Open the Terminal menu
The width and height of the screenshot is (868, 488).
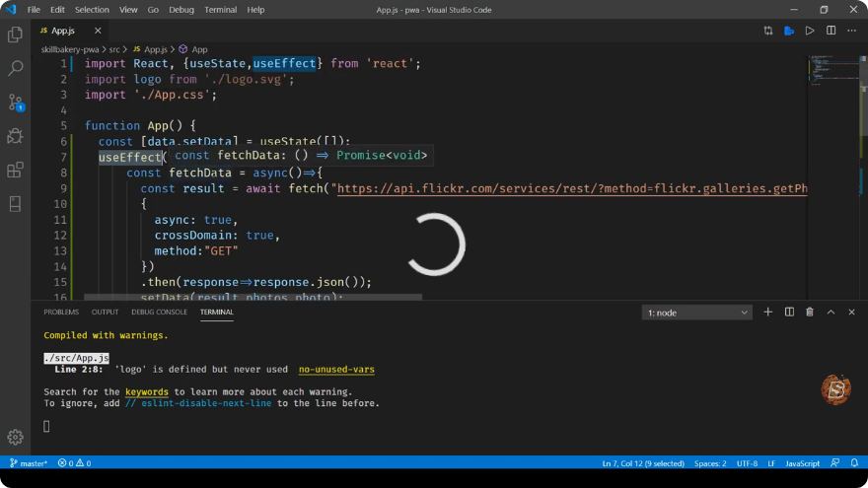220,10
